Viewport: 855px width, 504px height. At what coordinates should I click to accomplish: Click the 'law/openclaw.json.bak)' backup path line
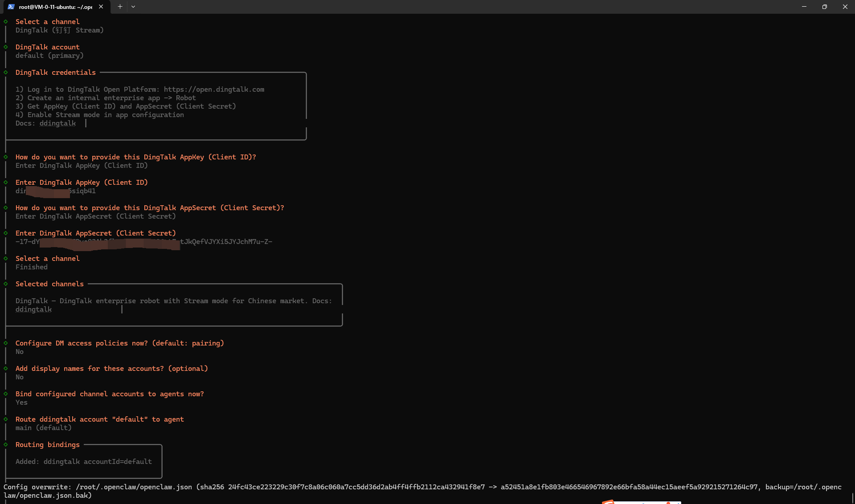tap(47, 496)
